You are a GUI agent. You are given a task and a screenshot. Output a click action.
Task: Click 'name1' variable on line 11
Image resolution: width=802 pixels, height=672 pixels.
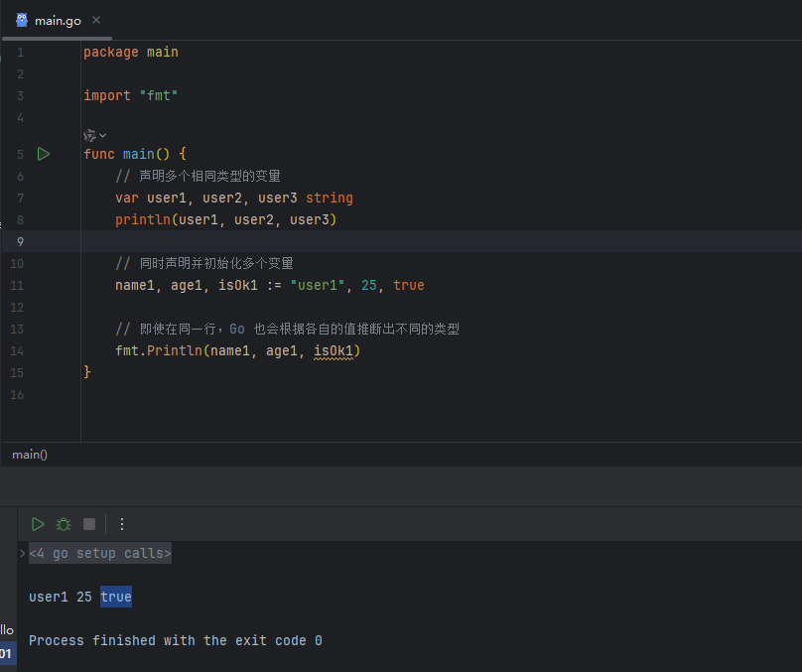click(x=135, y=285)
